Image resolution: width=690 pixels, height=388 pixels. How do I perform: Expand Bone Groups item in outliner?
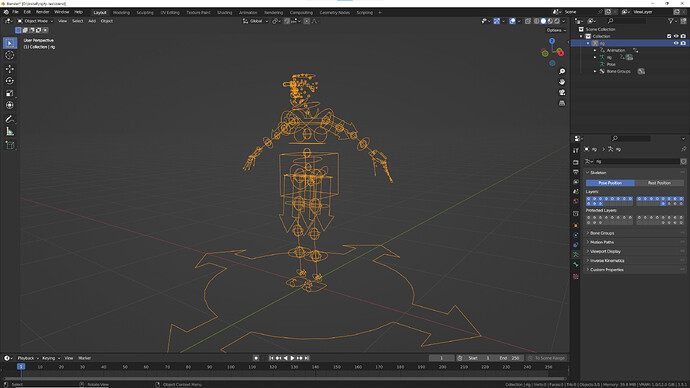click(595, 71)
